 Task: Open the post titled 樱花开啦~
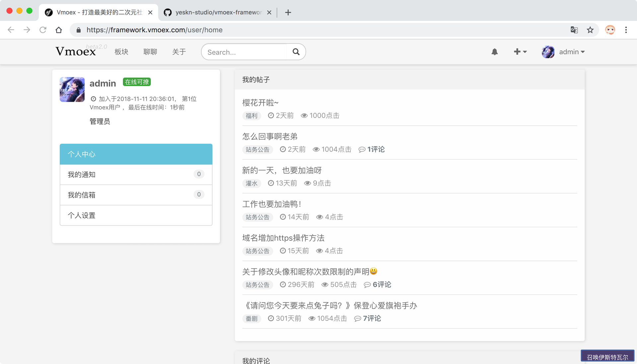click(260, 103)
